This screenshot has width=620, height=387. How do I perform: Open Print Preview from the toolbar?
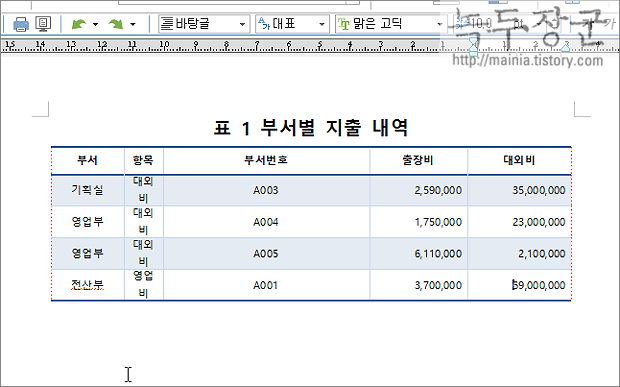coord(43,24)
